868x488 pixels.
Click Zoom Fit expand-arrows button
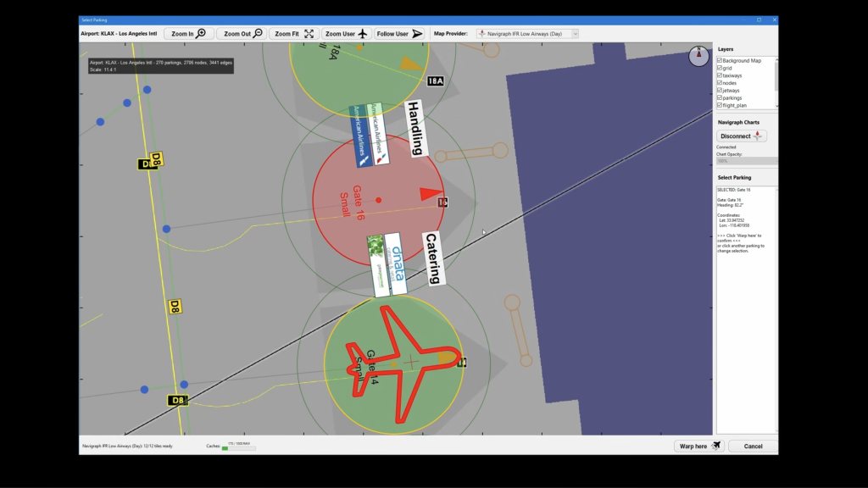click(294, 34)
